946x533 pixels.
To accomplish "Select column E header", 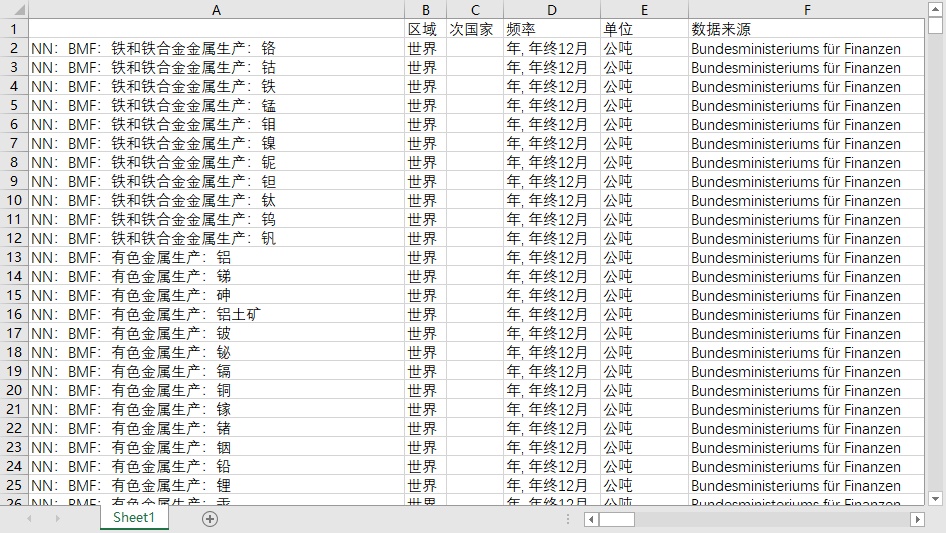I will point(644,10).
